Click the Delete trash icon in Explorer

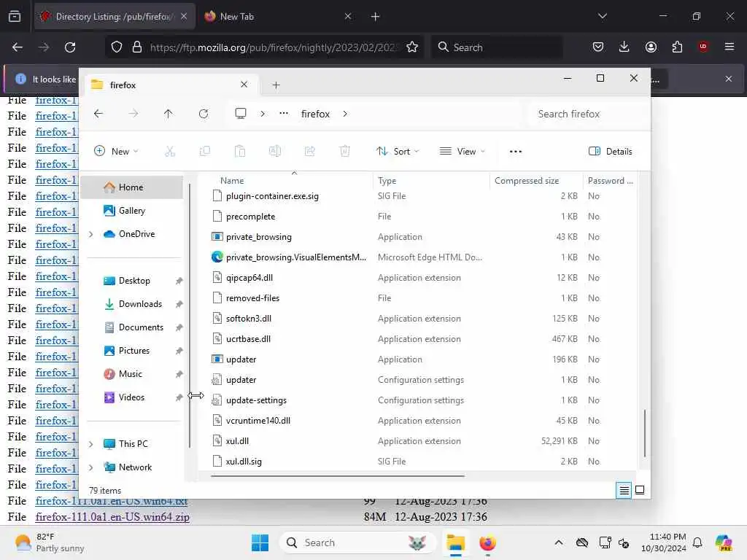[x=345, y=152]
